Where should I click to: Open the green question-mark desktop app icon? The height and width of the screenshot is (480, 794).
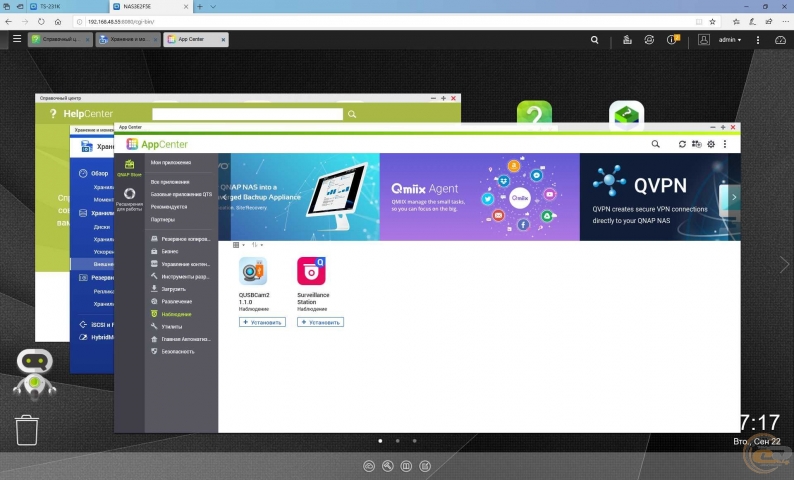point(534,113)
